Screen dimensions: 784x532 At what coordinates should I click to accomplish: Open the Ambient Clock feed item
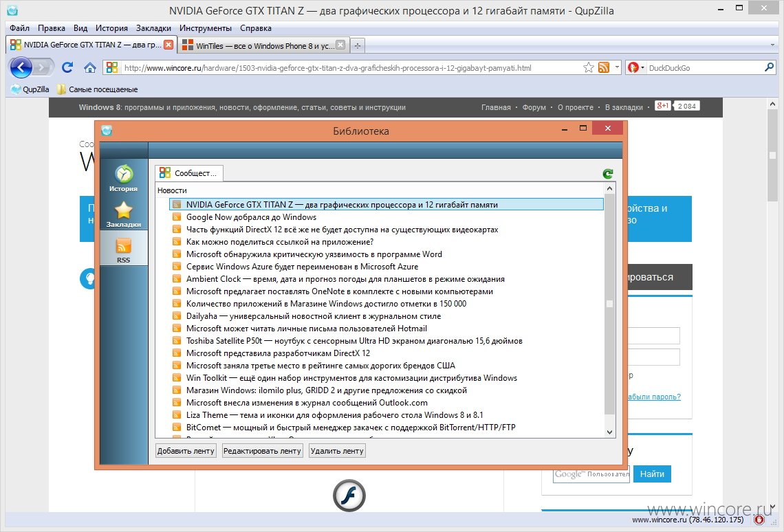pos(345,279)
